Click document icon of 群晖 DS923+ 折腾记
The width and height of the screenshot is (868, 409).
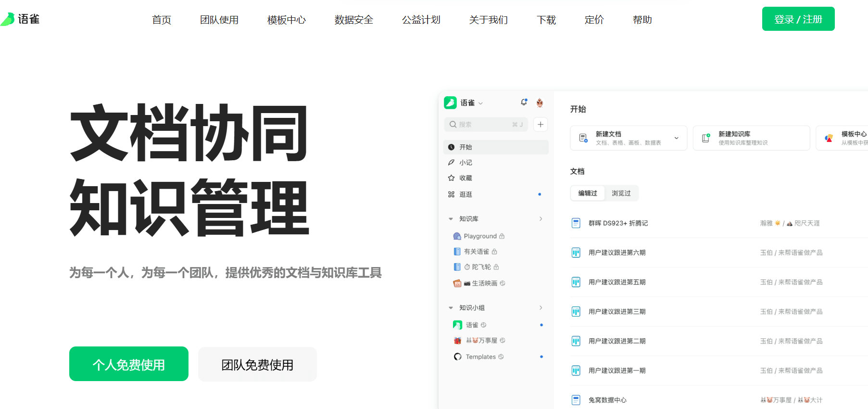[x=576, y=223]
